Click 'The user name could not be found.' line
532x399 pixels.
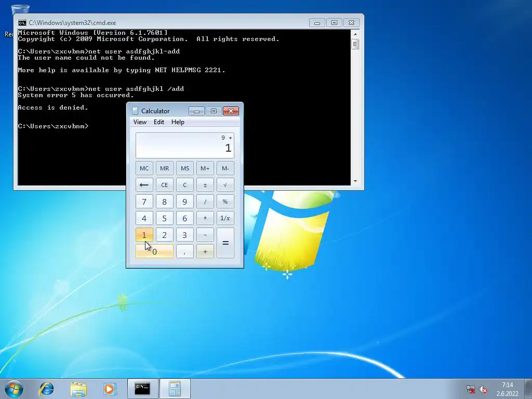click(x=86, y=58)
